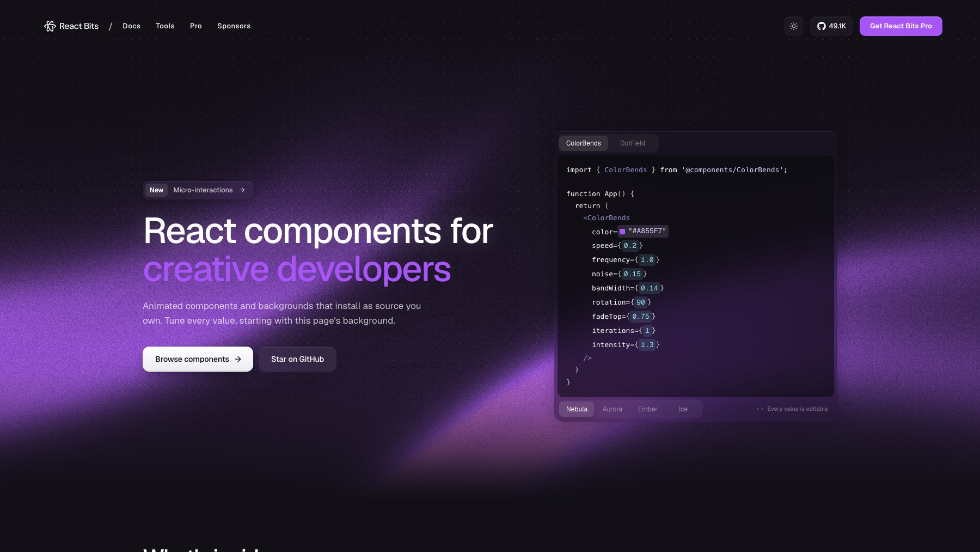Edit the bandWidth value 0.14
980x552 pixels.
click(x=649, y=288)
